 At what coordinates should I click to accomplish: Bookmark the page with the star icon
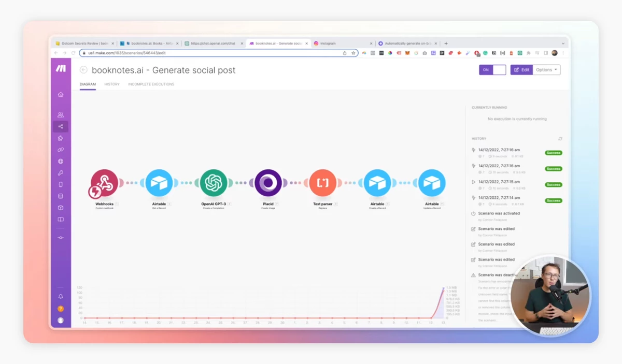pos(353,53)
